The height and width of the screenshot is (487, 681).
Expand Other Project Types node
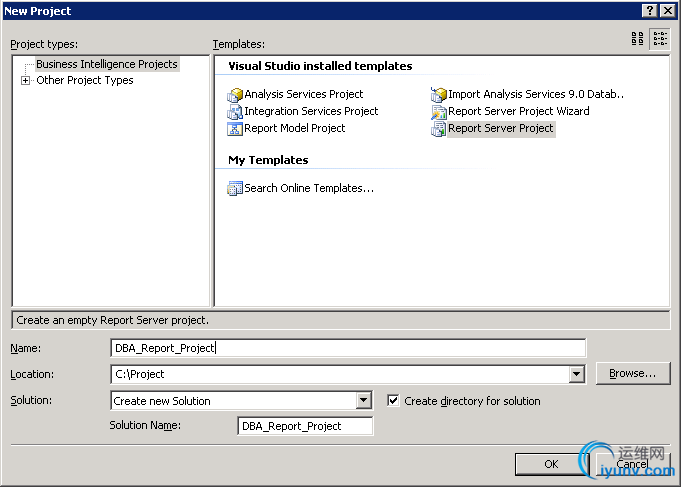pos(25,80)
